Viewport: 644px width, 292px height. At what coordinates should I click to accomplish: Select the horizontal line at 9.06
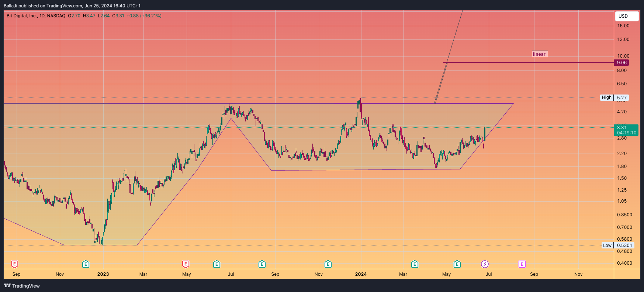click(528, 62)
